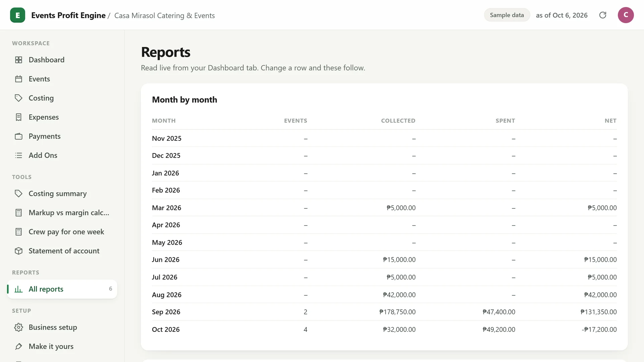The height and width of the screenshot is (362, 644).
Task: Click the Crew pay calculator icon
Action: [x=19, y=232]
